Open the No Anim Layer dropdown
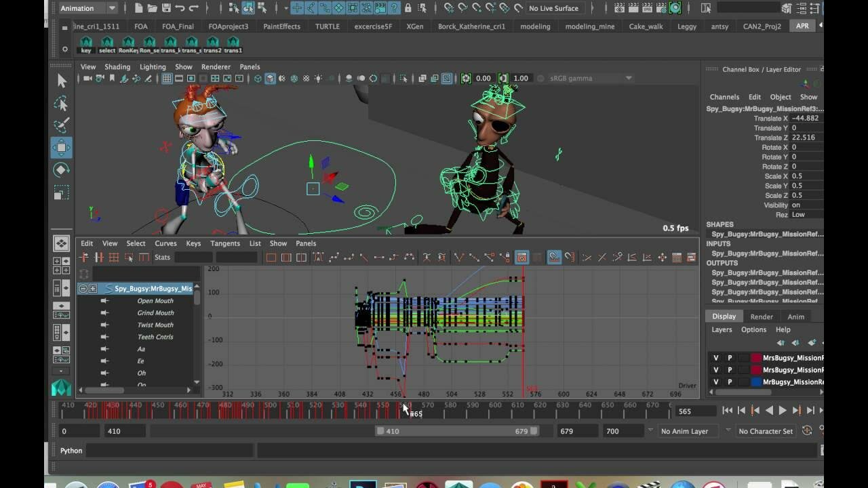Screen dimensions: 868x488 686,431
